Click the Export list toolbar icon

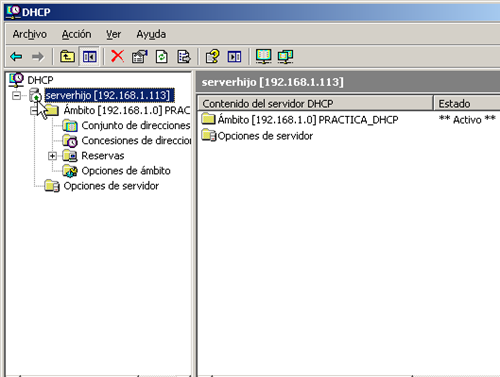184,56
